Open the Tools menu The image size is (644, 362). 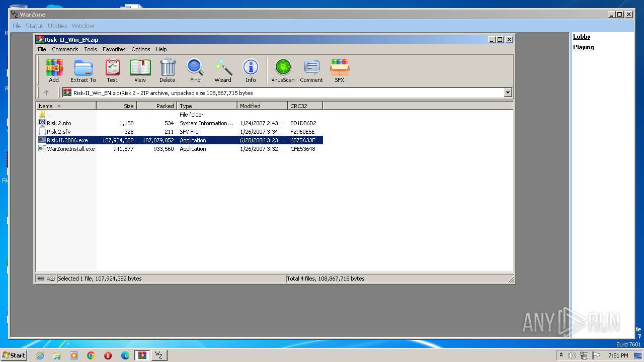pyautogui.click(x=91, y=49)
